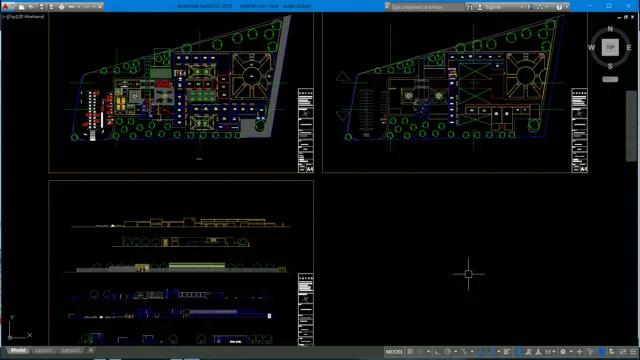Open isometric drafting dropdown arrow
This screenshot has height=360, width=640.
tap(472, 352)
